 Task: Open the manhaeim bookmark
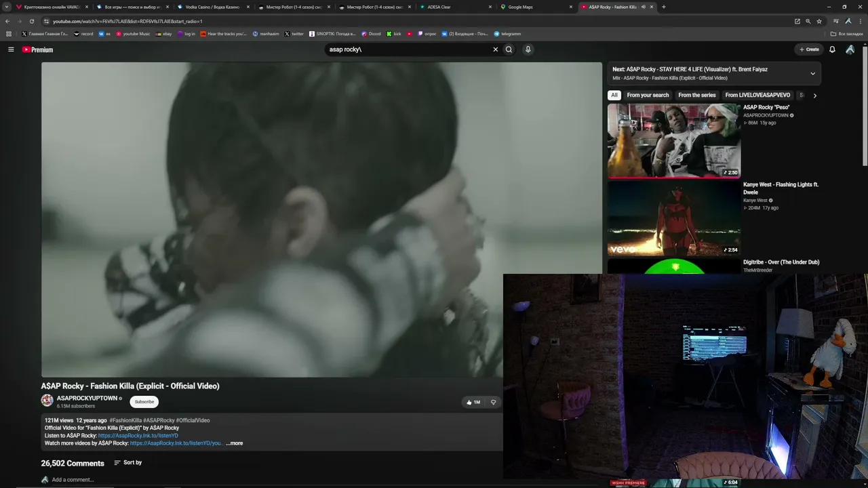coord(266,34)
